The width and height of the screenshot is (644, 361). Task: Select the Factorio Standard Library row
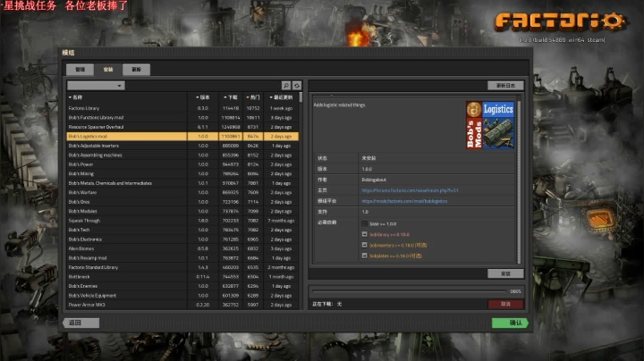pos(182,267)
